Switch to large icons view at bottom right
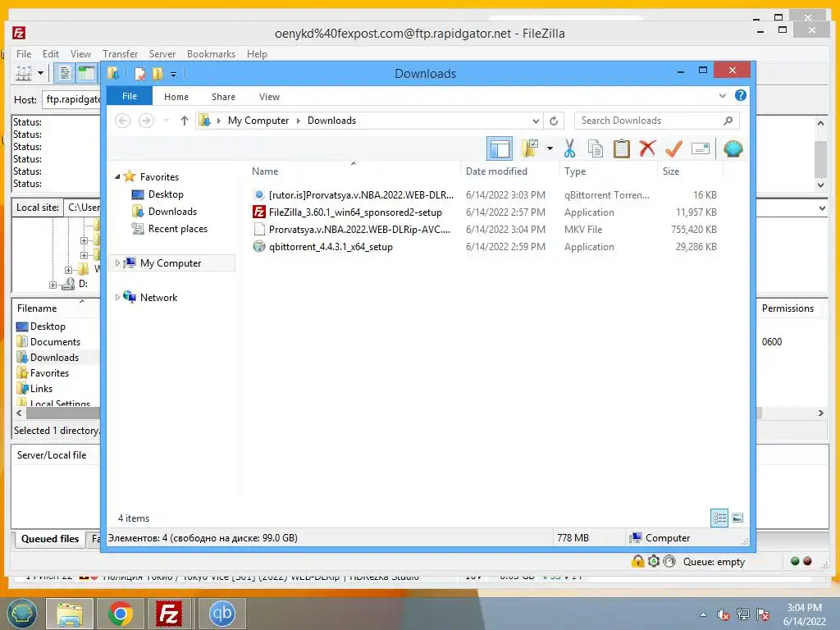 point(737,518)
